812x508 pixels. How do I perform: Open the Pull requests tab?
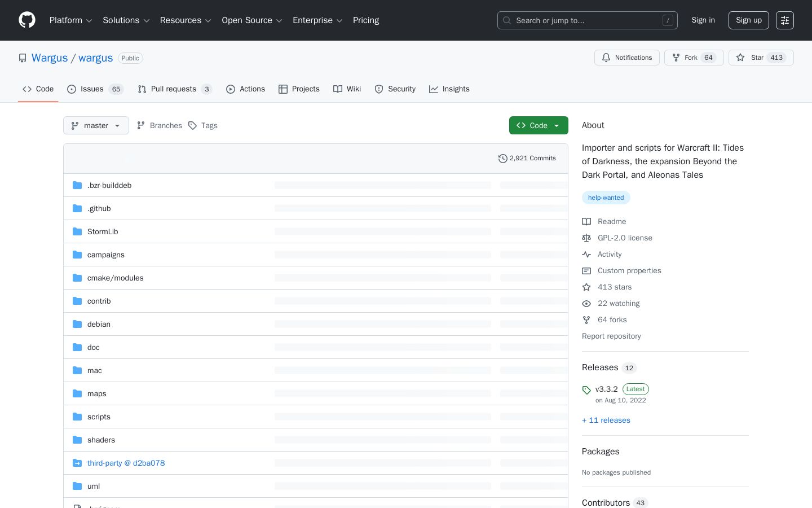(175, 89)
